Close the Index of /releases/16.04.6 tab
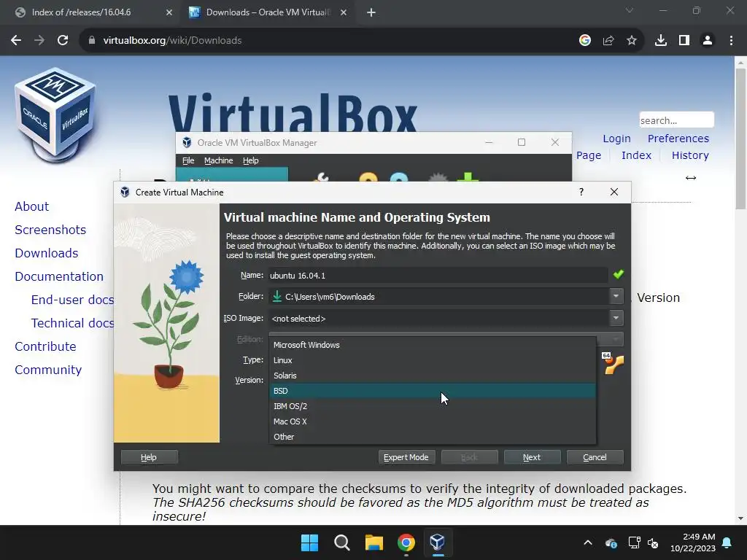The image size is (747, 560). point(169,12)
